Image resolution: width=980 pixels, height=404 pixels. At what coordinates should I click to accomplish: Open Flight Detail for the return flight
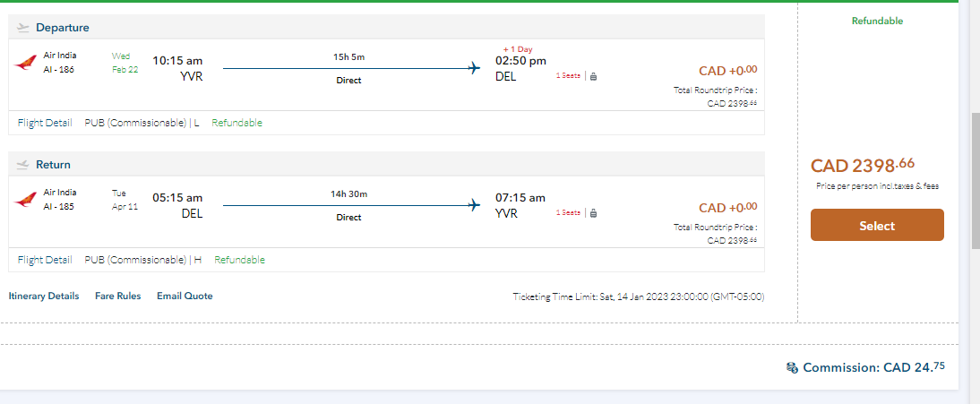[x=45, y=260]
